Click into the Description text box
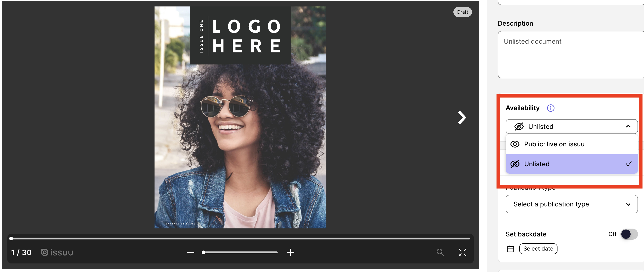 coord(571,55)
